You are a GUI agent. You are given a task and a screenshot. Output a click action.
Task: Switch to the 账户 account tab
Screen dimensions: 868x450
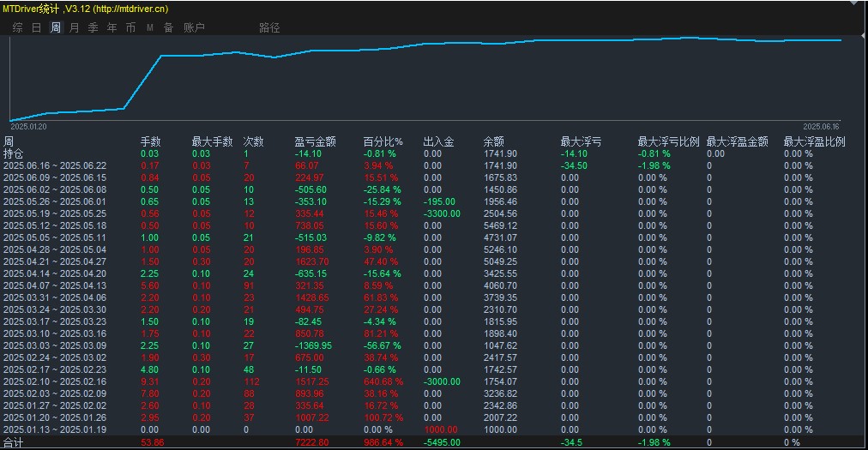click(195, 27)
